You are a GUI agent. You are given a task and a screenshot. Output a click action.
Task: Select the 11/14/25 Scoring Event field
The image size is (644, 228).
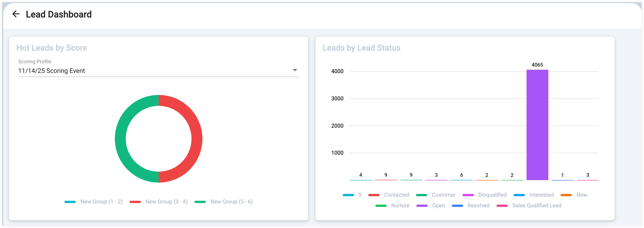tap(158, 71)
